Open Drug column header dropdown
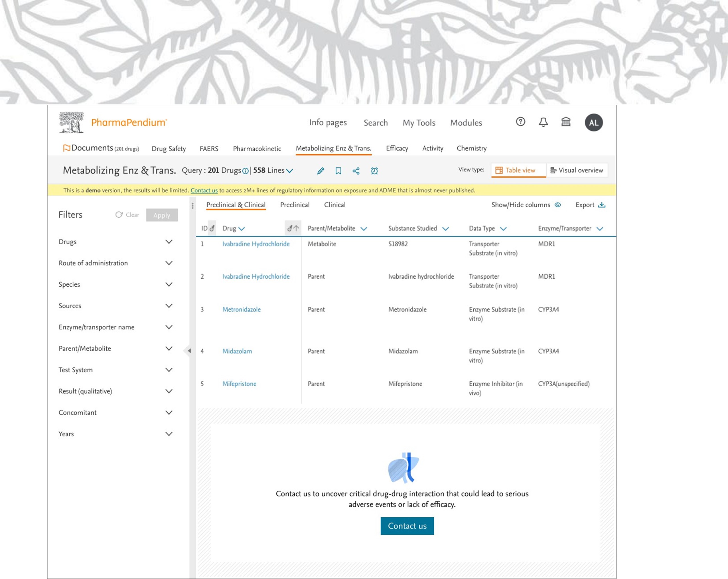The width and height of the screenshot is (728, 579). pos(242,229)
